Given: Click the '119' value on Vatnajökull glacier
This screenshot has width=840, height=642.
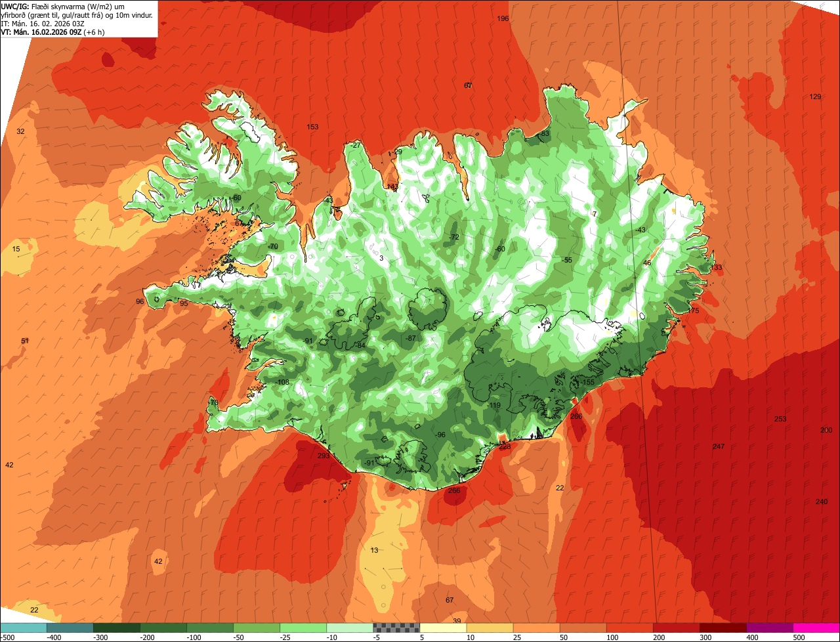Looking at the screenshot, I should [x=495, y=406].
